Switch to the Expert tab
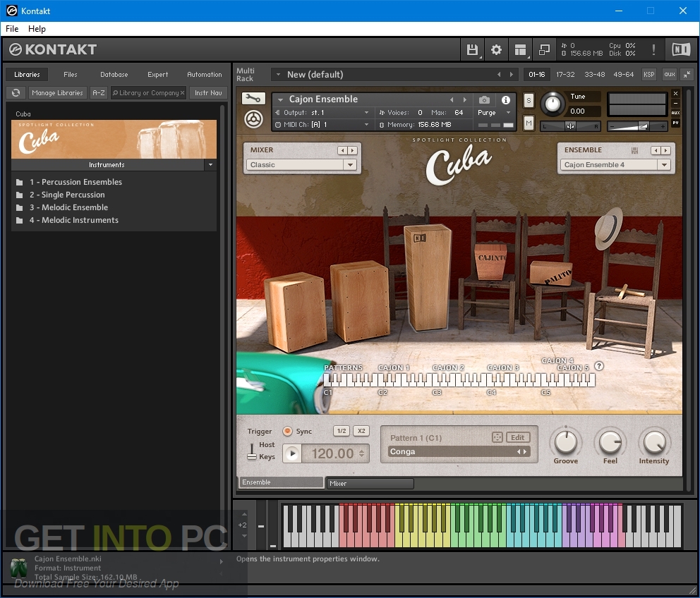 click(157, 75)
